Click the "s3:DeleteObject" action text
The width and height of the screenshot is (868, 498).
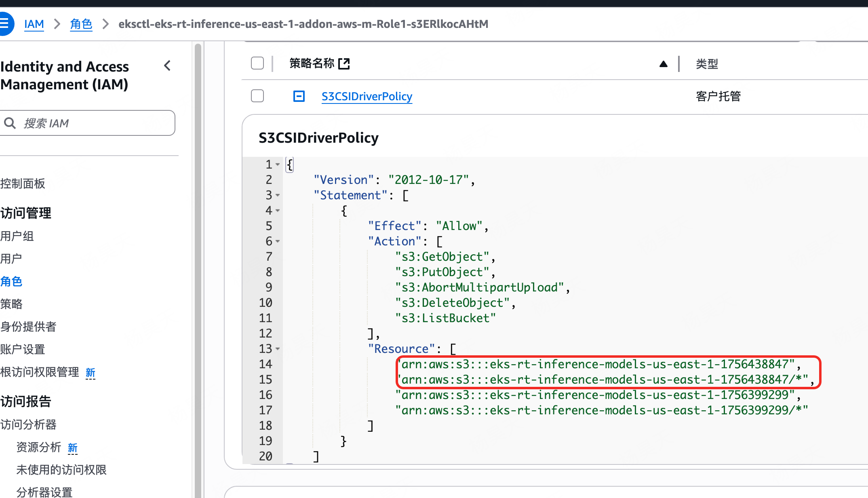[x=453, y=303]
